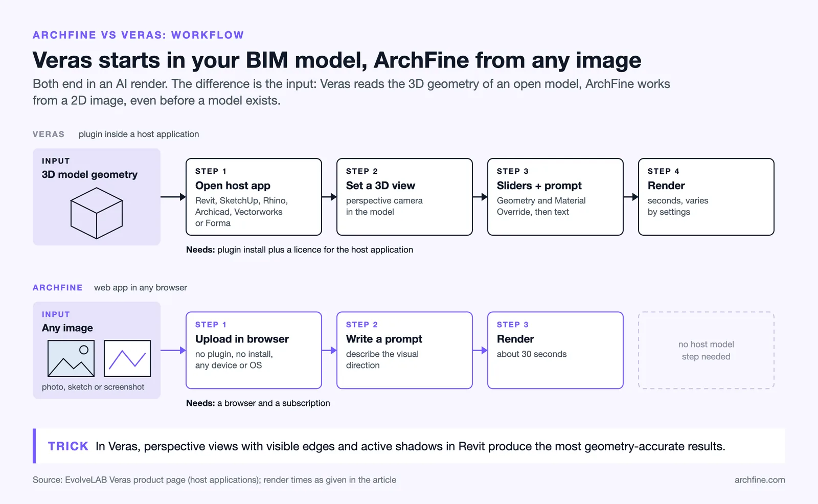Image resolution: width=818 pixels, height=504 pixels.
Task: Open the archfine.com link in the footer
Action: pos(760,479)
